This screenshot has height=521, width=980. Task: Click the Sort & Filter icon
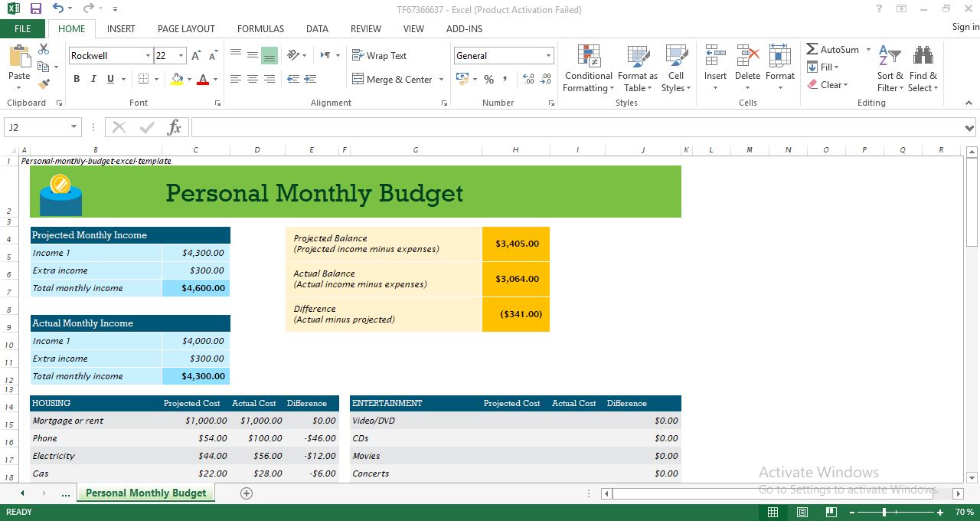[x=889, y=67]
